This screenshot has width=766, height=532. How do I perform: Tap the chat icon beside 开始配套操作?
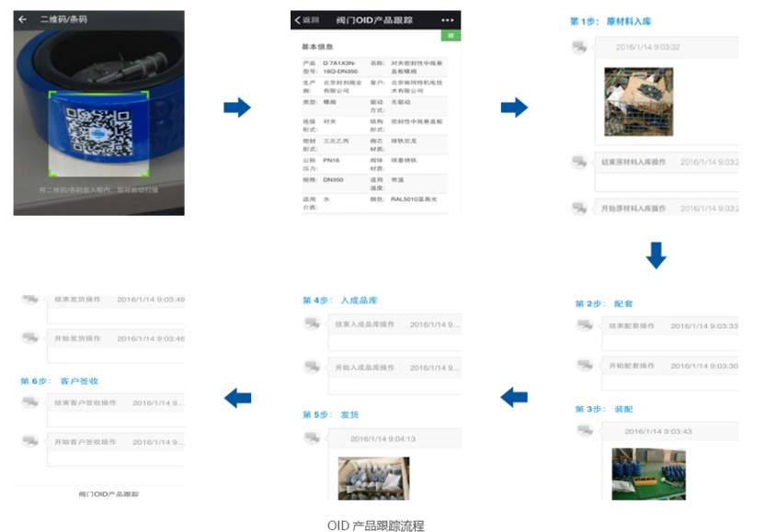[585, 365]
